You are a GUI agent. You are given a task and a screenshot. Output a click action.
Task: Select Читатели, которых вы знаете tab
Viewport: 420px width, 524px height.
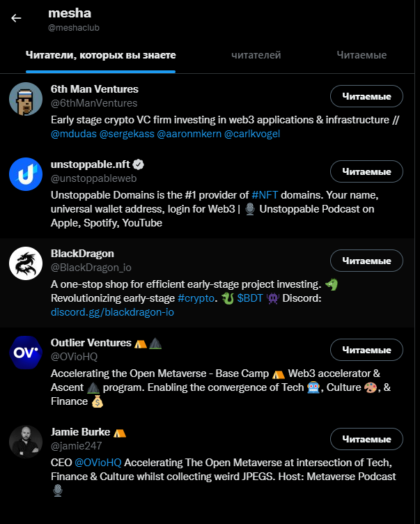point(100,55)
